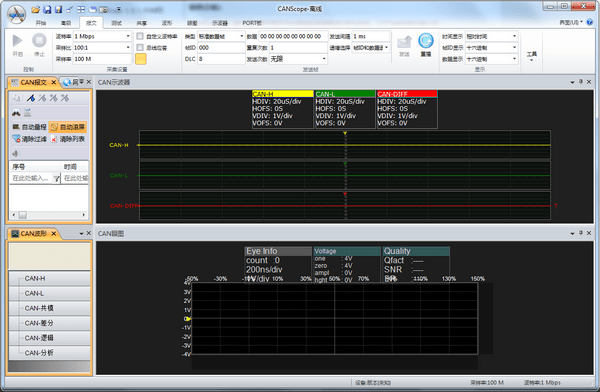Enable the custom baud rate checkbox (自定义波特率)
The image size is (600, 392).
click(140, 36)
